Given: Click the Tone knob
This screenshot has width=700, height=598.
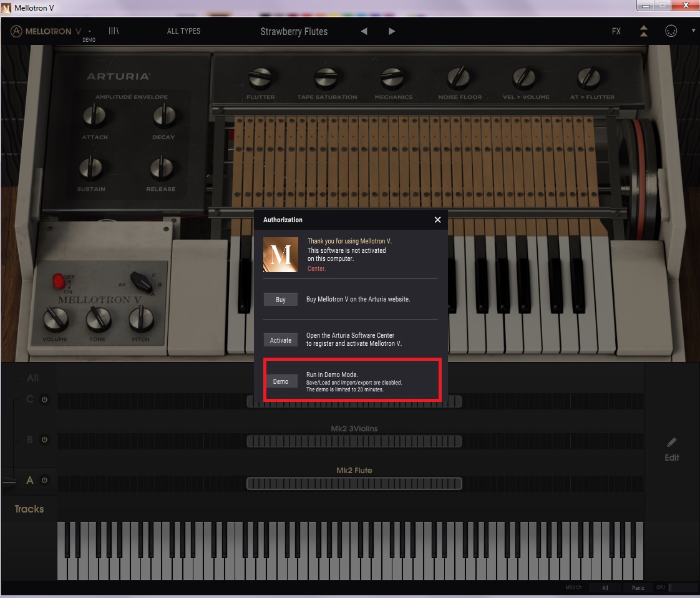Looking at the screenshot, I should [98, 320].
